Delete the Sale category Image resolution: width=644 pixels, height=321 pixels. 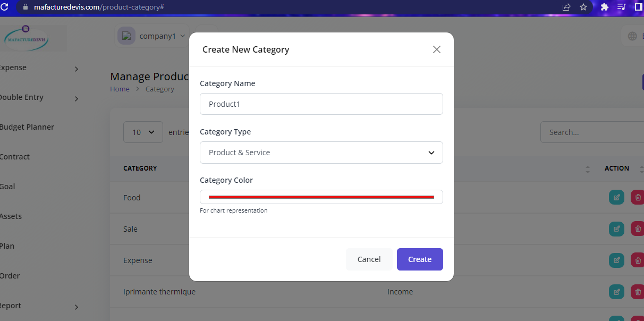pyautogui.click(x=637, y=229)
